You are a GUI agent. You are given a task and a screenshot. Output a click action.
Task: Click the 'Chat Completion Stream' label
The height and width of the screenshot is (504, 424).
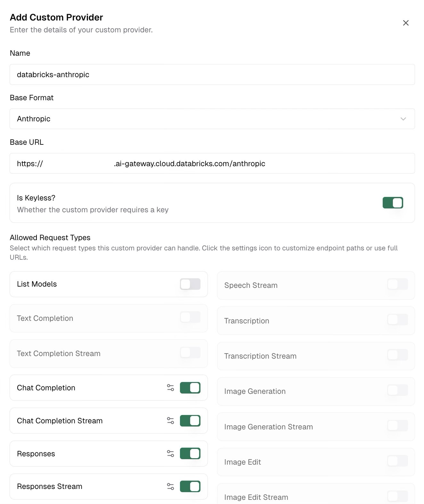[x=60, y=421]
